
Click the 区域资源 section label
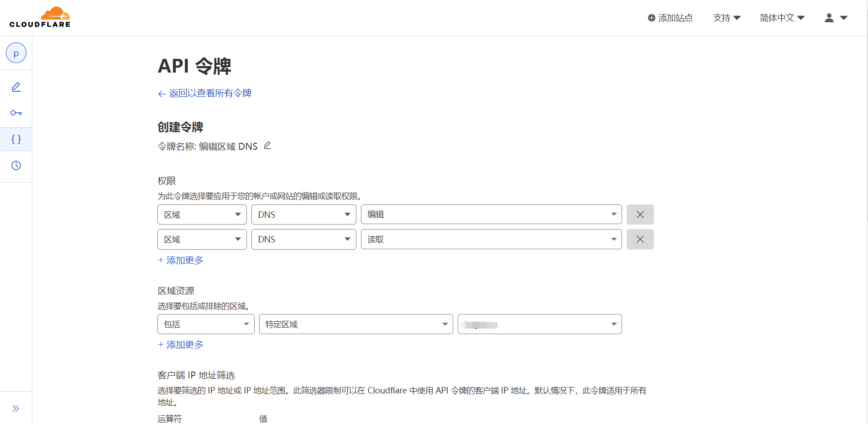coord(176,291)
